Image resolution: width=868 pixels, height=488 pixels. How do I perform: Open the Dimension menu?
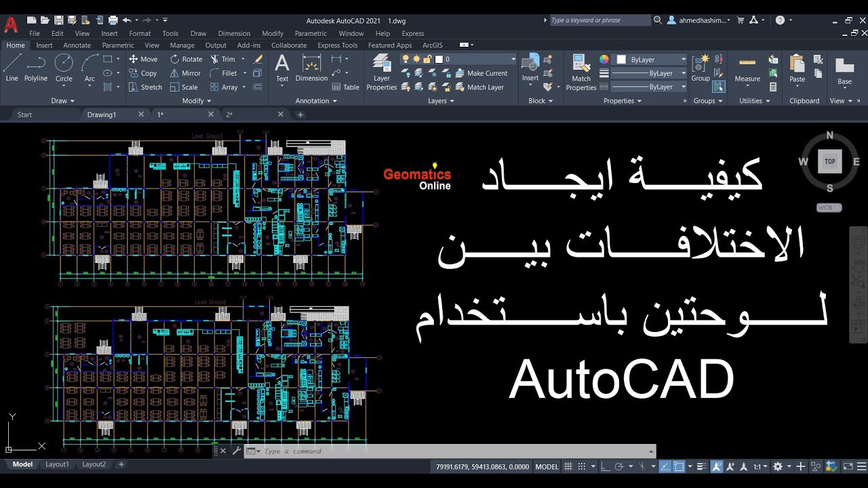click(x=234, y=33)
